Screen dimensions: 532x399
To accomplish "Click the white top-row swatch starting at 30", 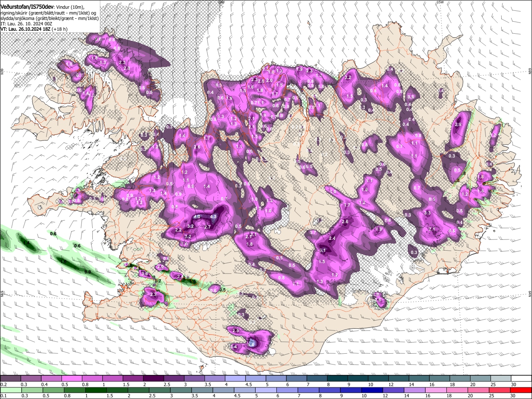I will coord(521,379).
